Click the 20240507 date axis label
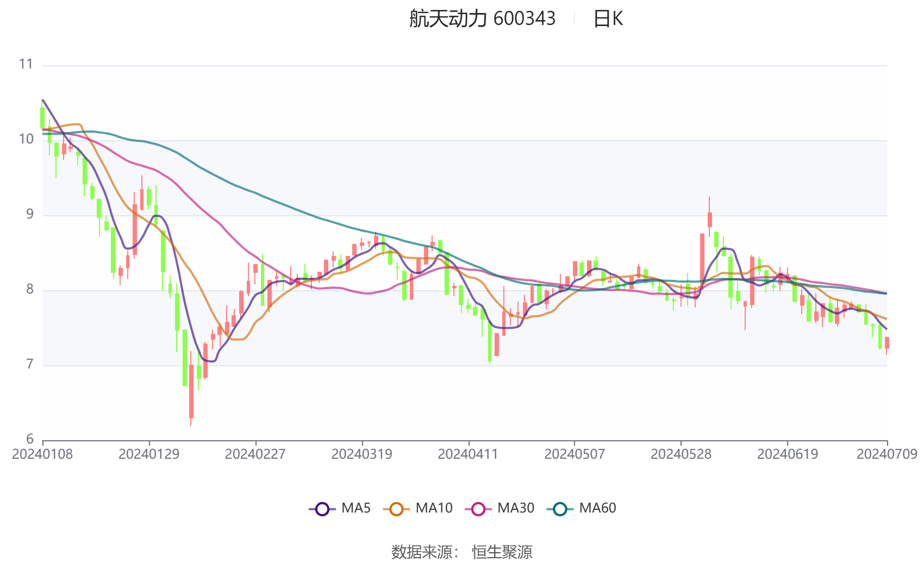Image resolution: width=924 pixels, height=562 pixels. click(575, 454)
